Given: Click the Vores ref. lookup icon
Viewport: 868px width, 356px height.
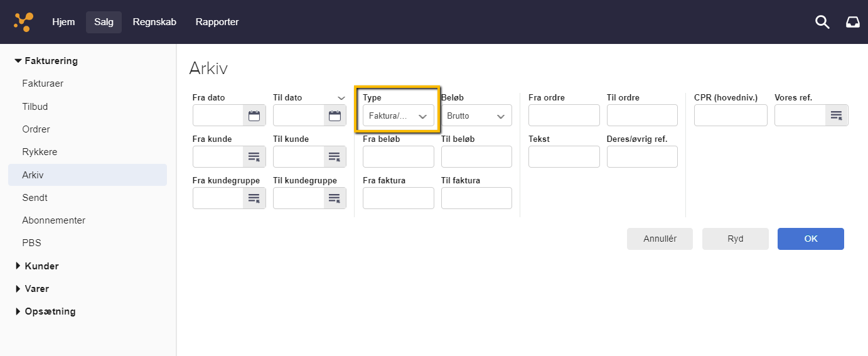Looking at the screenshot, I should pyautogui.click(x=837, y=116).
